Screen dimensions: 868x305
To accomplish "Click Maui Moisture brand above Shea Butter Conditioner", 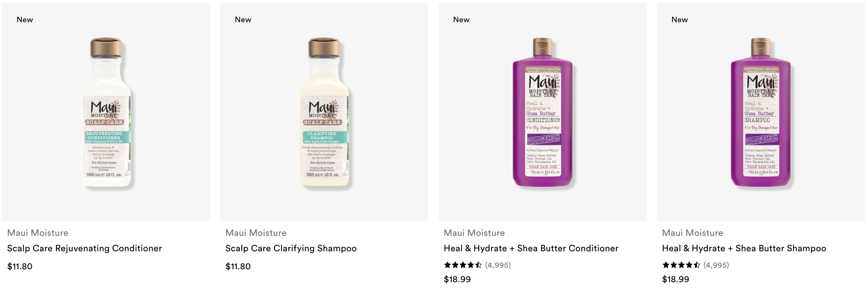I will [474, 233].
